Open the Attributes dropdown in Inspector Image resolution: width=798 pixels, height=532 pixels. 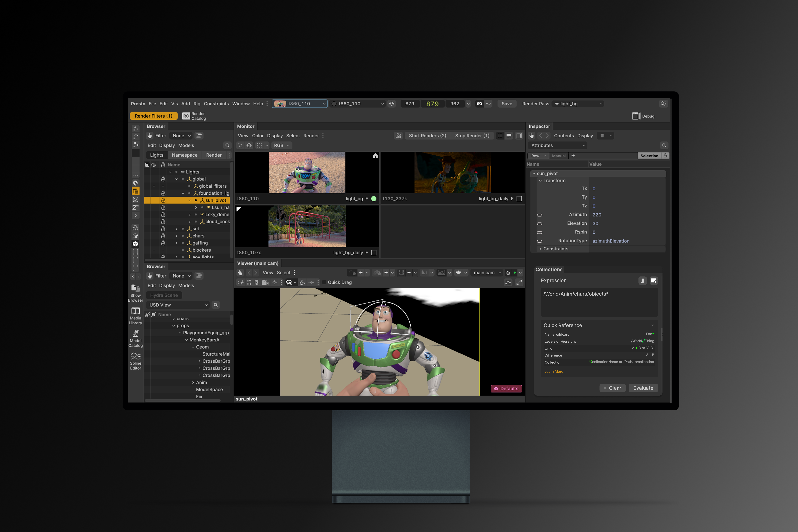coord(558,146)
